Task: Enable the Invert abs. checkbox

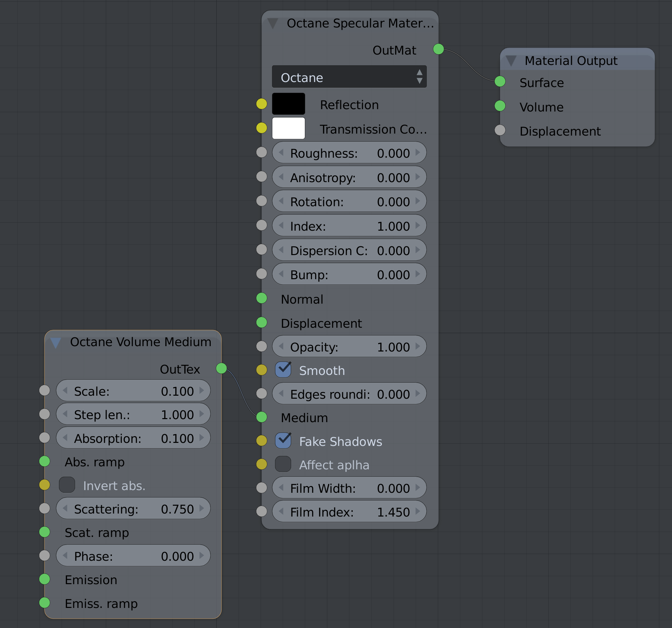Action: (x=67, y=485)
